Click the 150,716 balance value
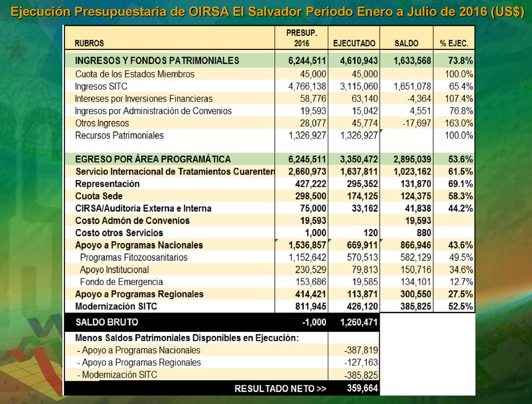Screen dimensions: 532x404 416,270
